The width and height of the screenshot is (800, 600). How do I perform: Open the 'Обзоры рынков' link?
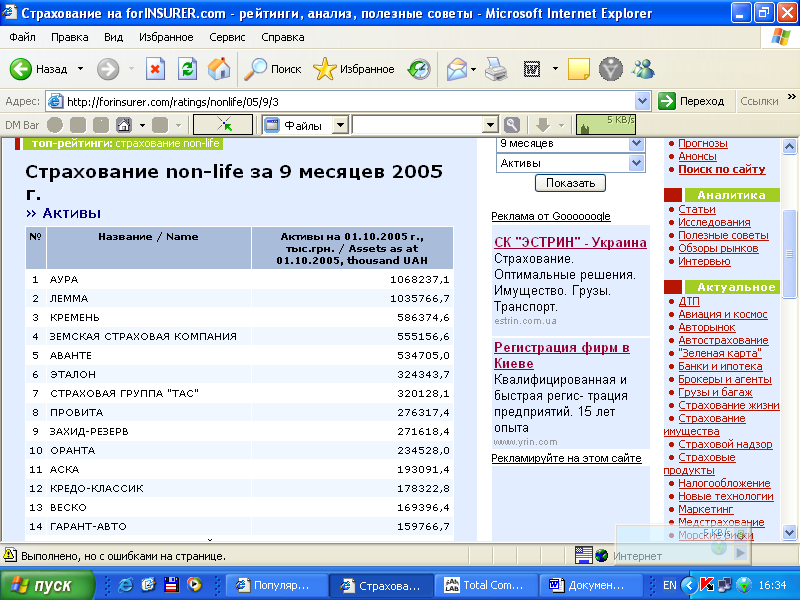(718, 248)
